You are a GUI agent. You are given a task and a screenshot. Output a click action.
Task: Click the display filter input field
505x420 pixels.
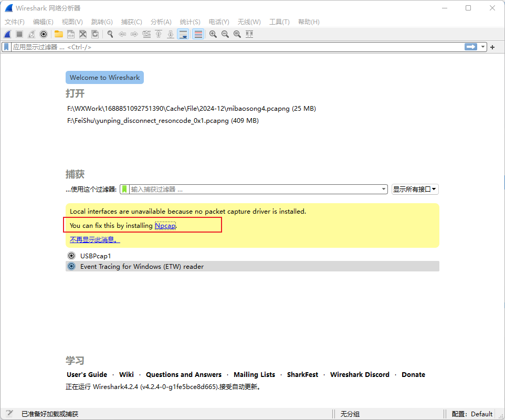(238, 47)
